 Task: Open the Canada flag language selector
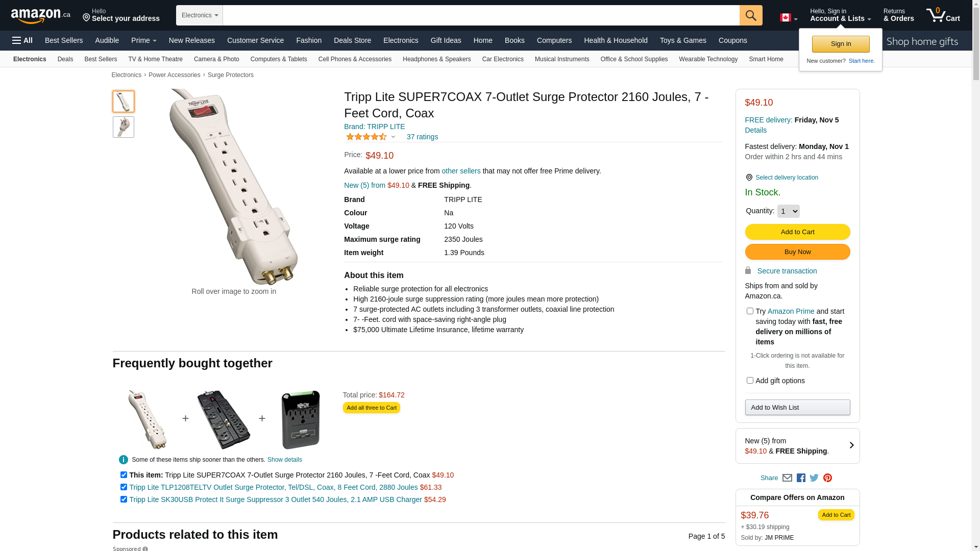(x=788, y=18)
